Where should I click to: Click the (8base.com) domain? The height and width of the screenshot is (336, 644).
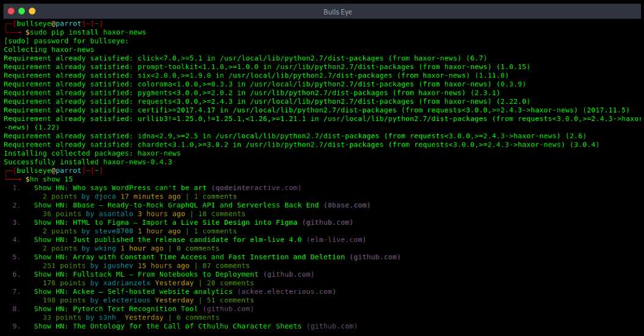(x=347, y=205)
